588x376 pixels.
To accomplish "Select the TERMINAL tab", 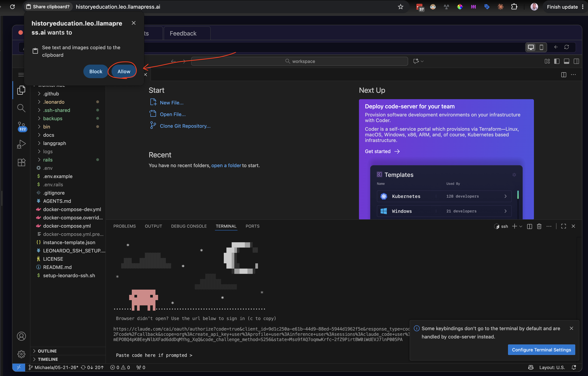I will pyautogui.click(x=226, y=226).
